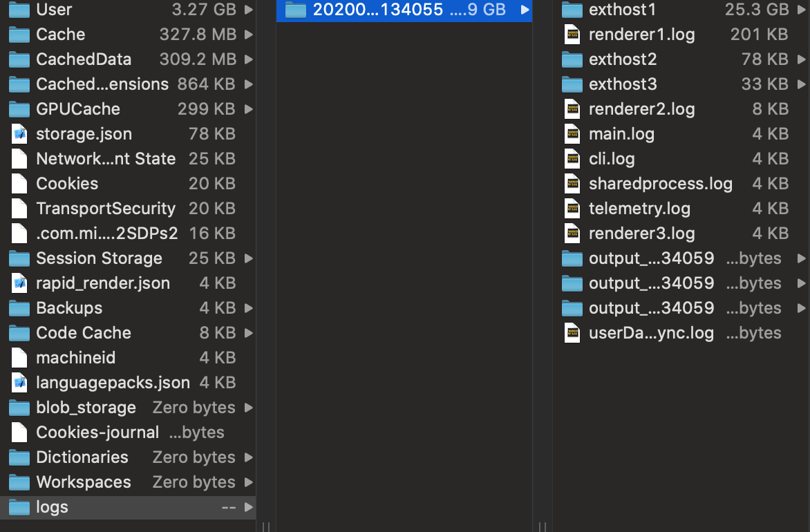Expand the logs folder disclosure triangle
The image size is (810, 532).
[249, 506]
